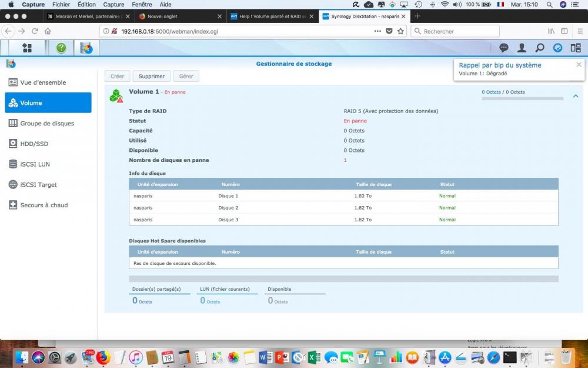This screenshot has height=368, width=588.
Task: Dismiss the Rappel par bip notification
Action: pos(579,65)
